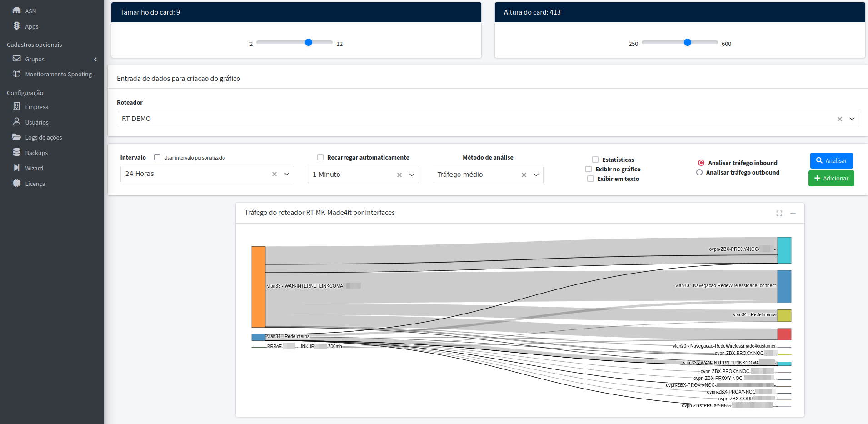Image resolution: width=868 pixels, height=424 pixels.
Task: Click blue vlan10 Navegacao node
Action: [x=784, y=286]
